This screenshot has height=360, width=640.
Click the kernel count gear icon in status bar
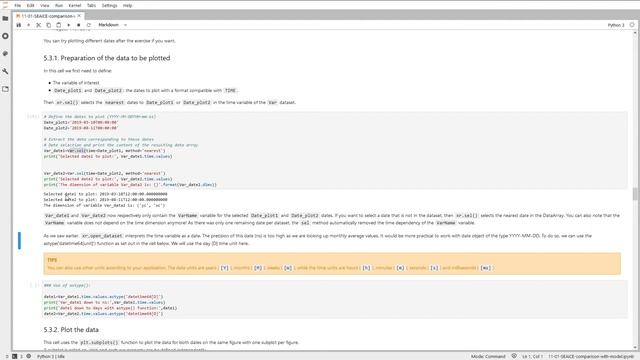tap(29, 356)
